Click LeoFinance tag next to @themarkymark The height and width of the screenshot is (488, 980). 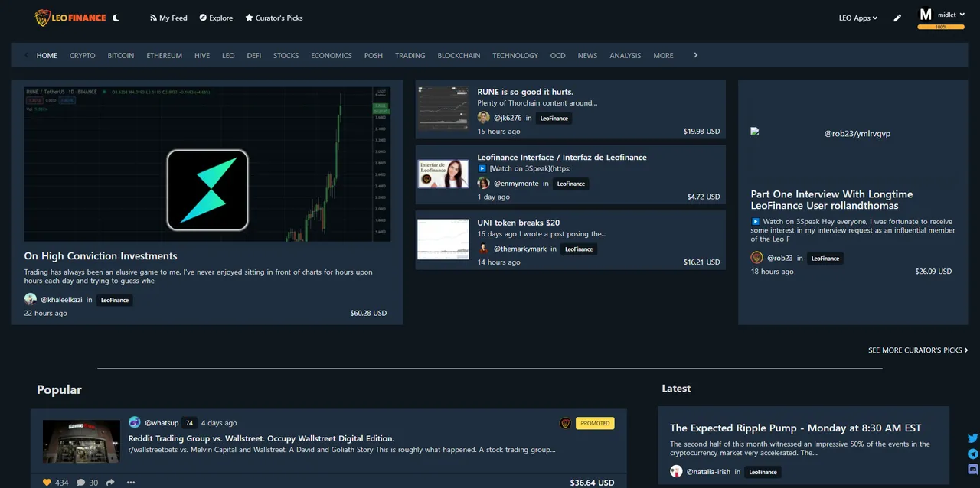579,249
